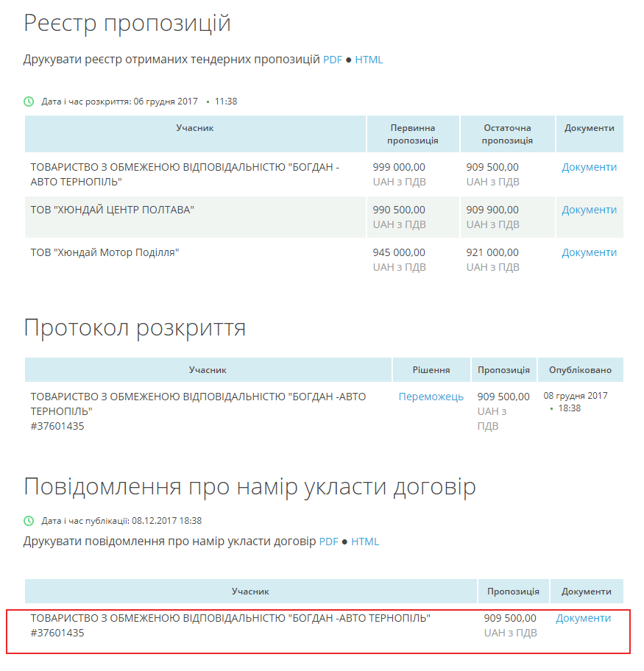Click the Документи header in contract intent table
Viewport: 644px width, 671px height.
[586, 592]
